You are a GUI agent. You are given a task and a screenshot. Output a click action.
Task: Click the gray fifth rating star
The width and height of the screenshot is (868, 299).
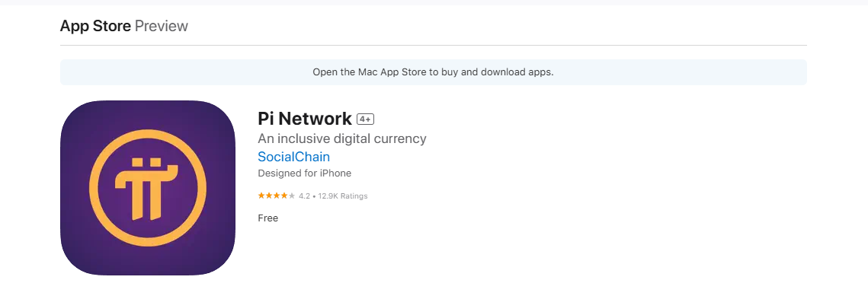coord(292,196)
